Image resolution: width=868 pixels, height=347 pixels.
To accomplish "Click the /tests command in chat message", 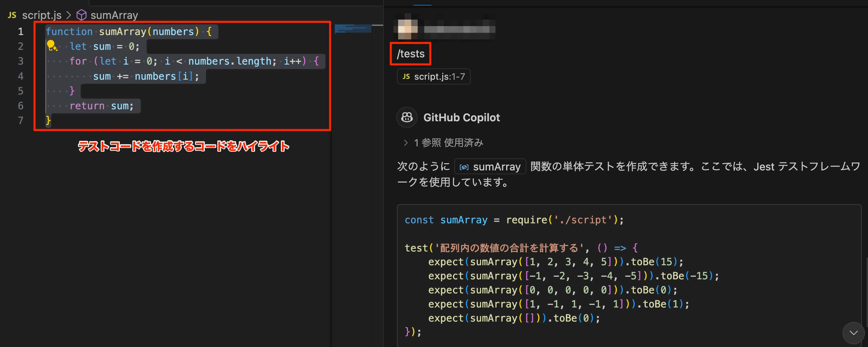I will pyautogui.click(x=411, y=54).
